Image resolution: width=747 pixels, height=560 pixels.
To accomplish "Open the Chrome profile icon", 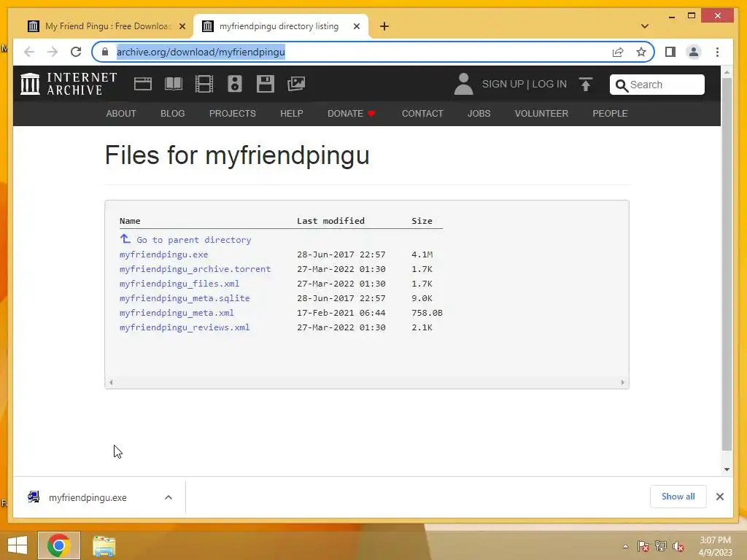I will [694, 52].
